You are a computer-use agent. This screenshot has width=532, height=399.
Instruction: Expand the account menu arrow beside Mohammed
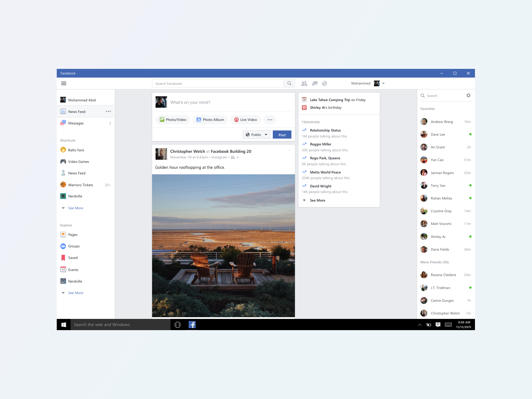coord(383,83)
